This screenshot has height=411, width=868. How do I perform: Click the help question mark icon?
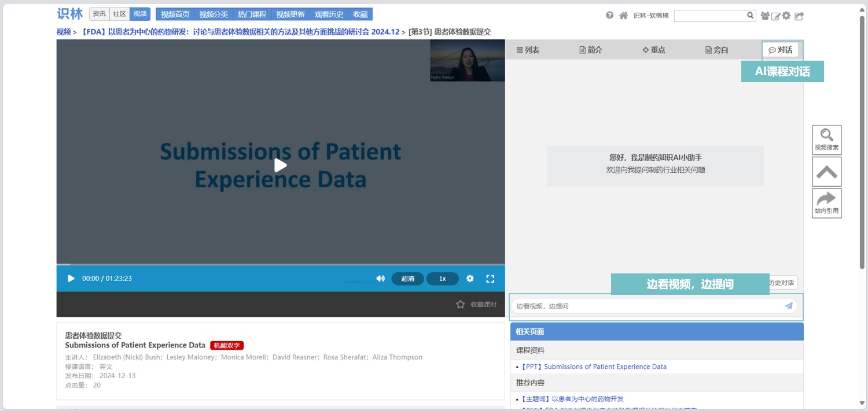click(x=609, y=16)
